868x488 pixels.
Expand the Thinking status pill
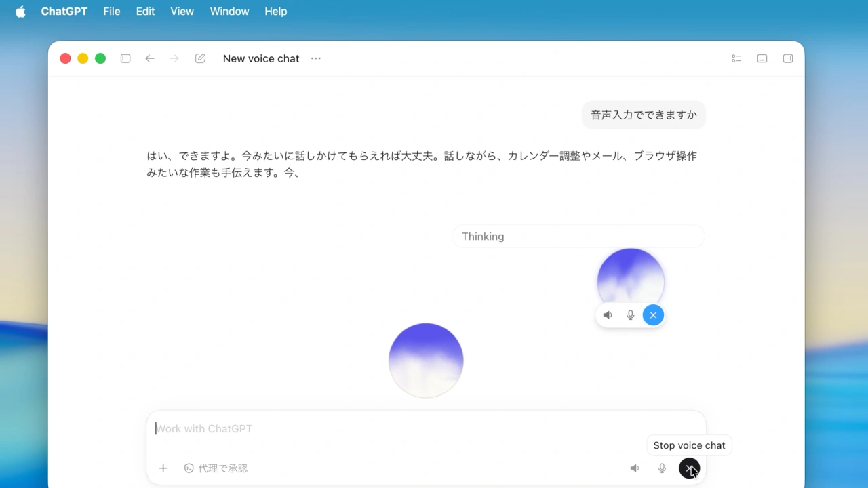pyautogui.click(x=578, y=237)
